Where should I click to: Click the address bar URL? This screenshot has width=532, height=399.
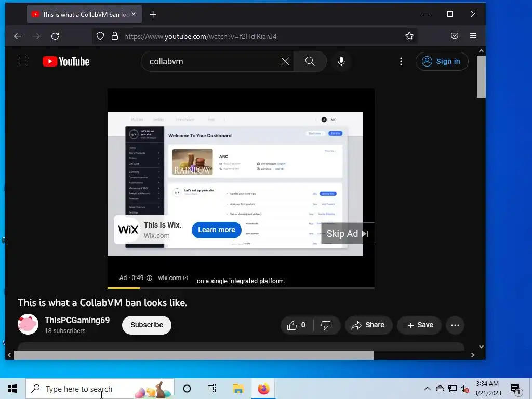(200, 36)
